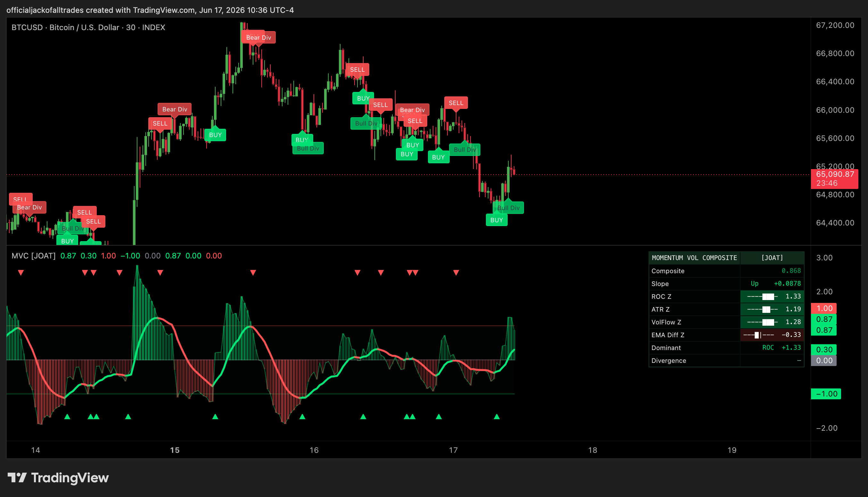Click the Dominant row value ROC +1.33

(782, 347)
